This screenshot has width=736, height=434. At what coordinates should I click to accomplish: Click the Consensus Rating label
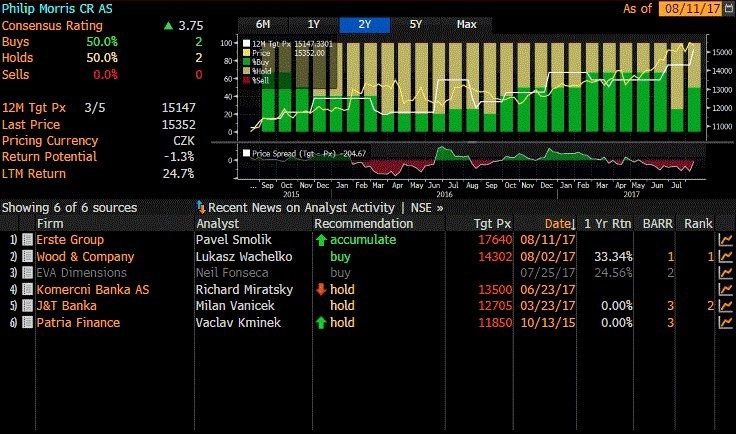pos(52,26)
